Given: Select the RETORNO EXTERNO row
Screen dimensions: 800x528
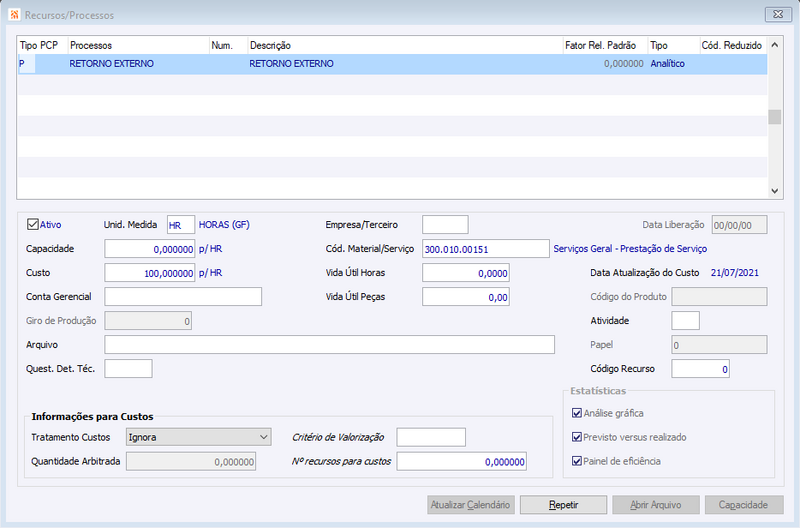Looking at the screenshot, I should point(300,64).
